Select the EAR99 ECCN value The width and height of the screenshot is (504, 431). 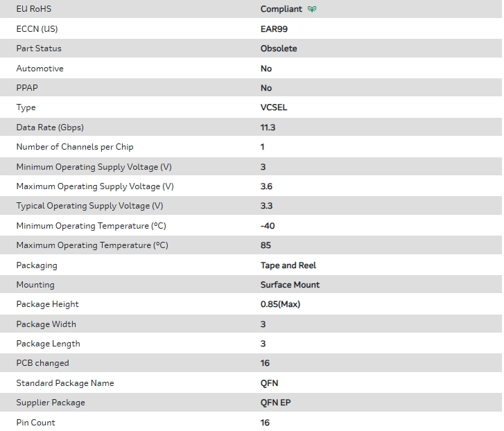pos(274,29)
